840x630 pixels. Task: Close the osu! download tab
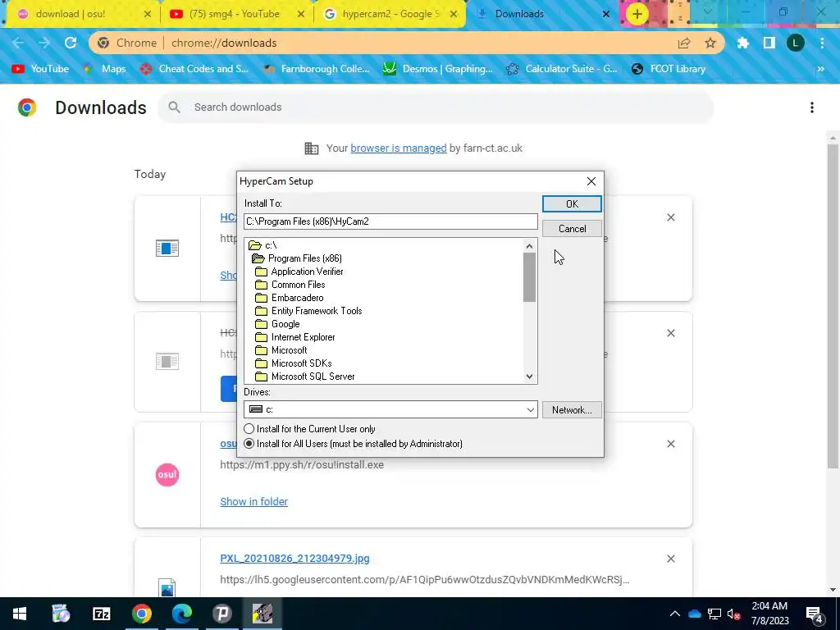coord(148,14)
